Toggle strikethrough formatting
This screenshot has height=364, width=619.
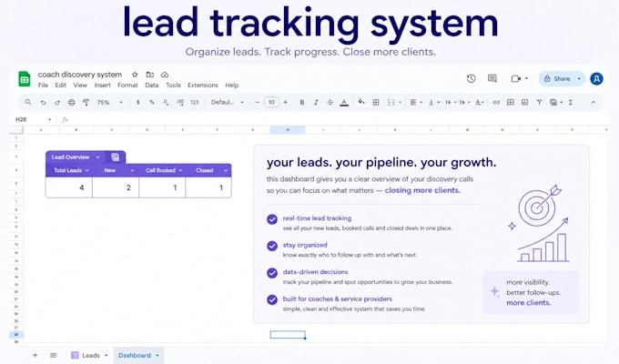pyautogui.click(x=330, y=102)
